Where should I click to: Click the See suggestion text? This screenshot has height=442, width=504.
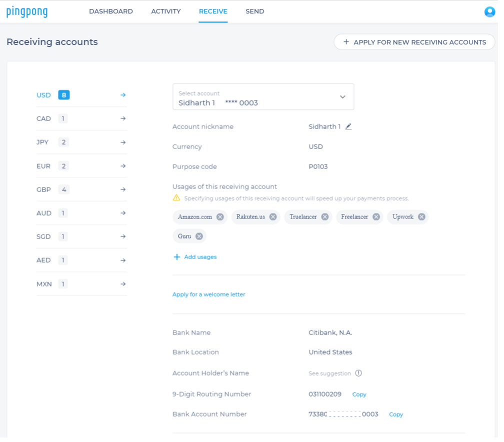coord(330,373)
